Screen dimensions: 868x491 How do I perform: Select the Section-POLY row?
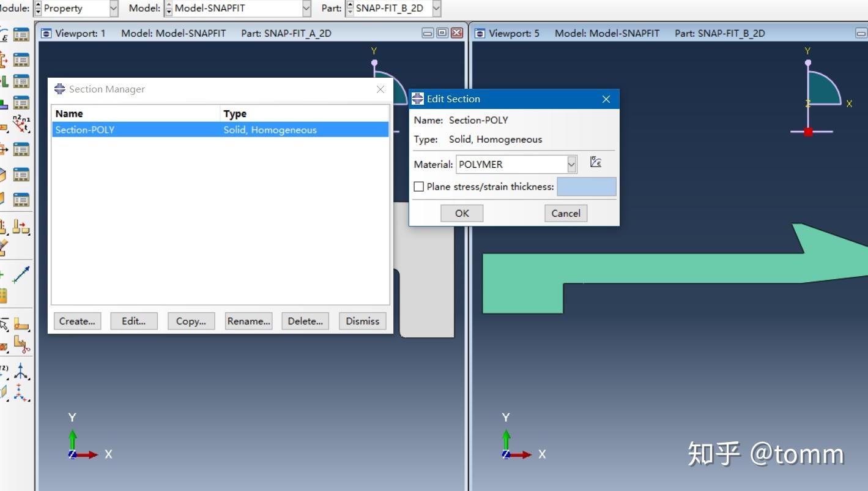click(x=220, y=130)
